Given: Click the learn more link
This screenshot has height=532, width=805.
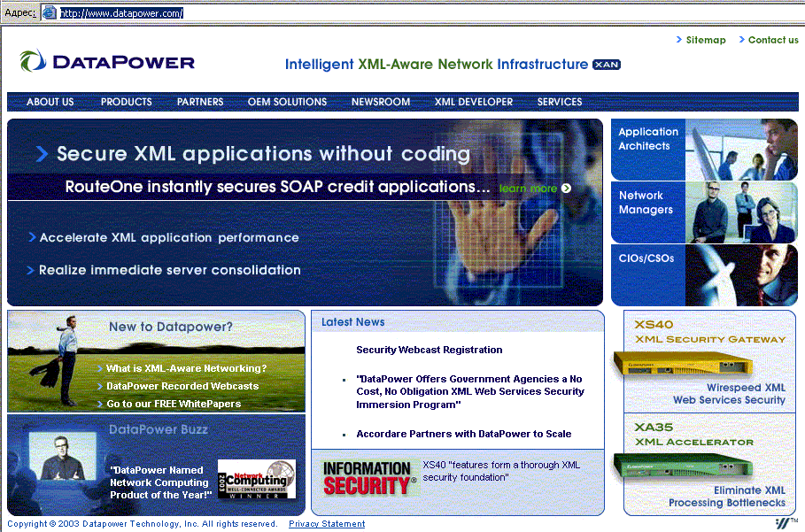Looking at the screenshot, I should click(x=529, y=189).
